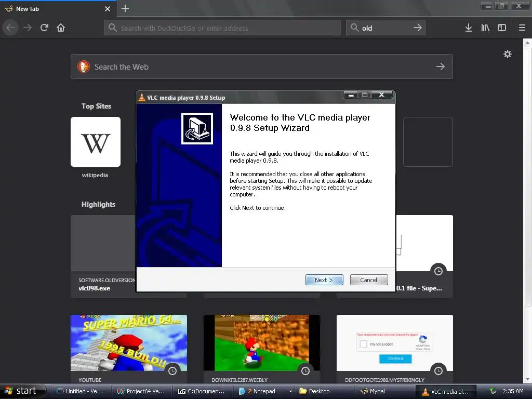
Task: Click the Highlights heading
Action: (98, 204)
